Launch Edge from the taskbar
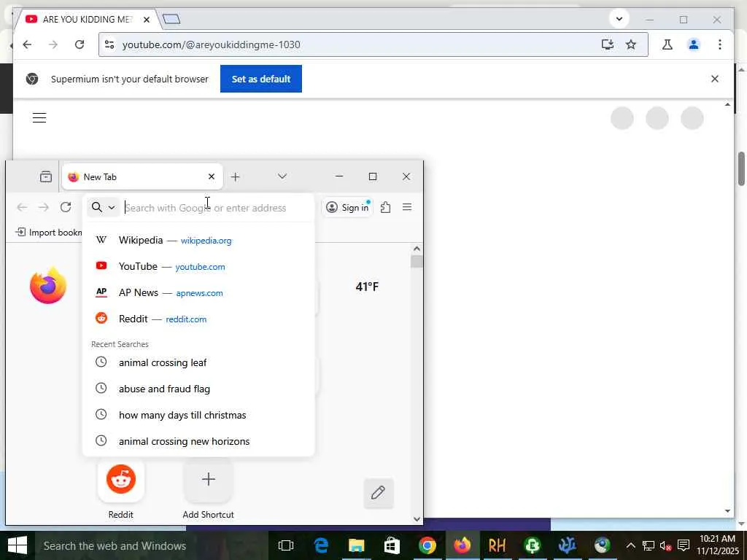 pos(321,545)
